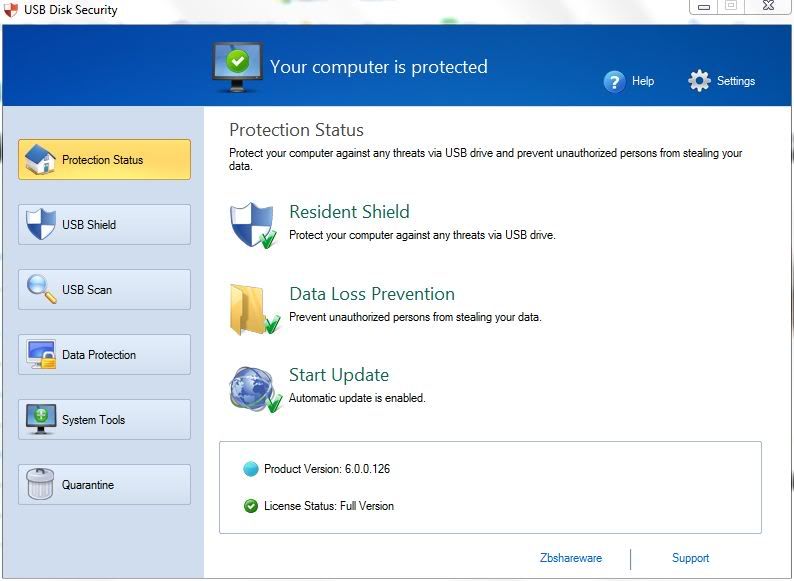Click the Start Update globe icon
Viewport: 794px width, 581px height.
pyautogui.click(x=255, y=389)
